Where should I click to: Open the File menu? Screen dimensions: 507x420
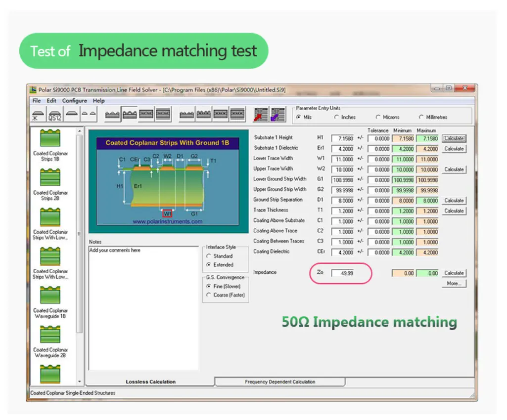click(x=37, y=100)
